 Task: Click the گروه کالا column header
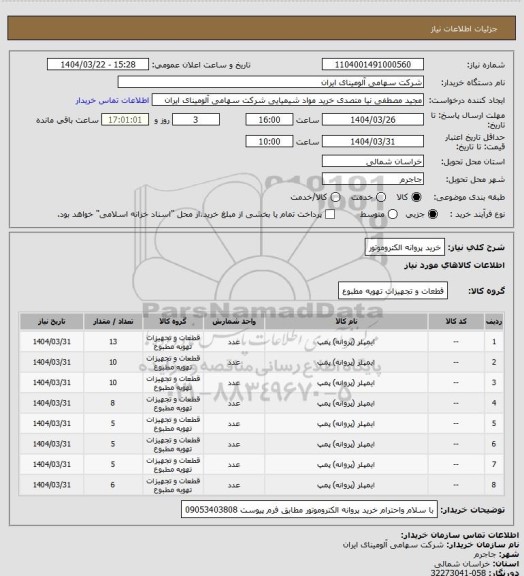pyautogui.click(x=173, y=321)
